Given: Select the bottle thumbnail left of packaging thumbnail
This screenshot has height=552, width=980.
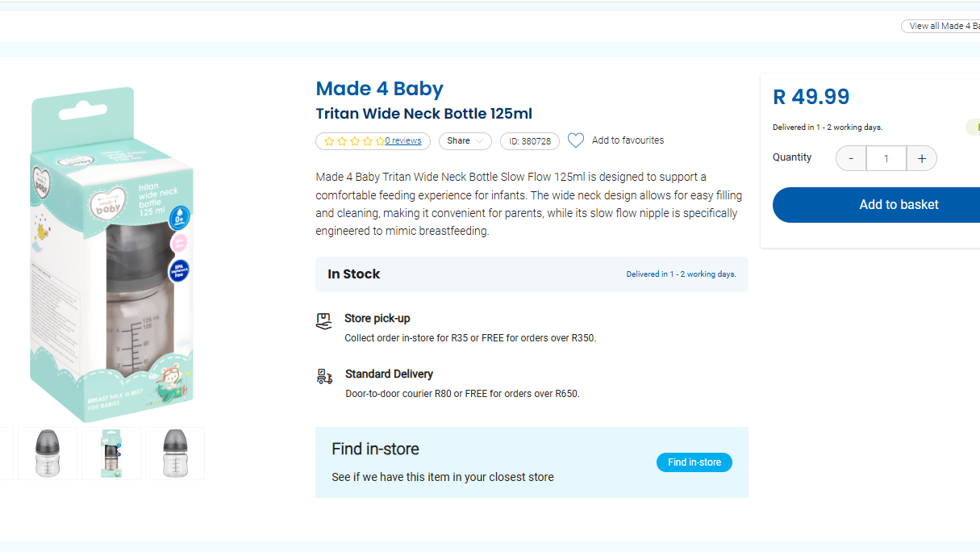Looking at the screenshot, I should click(48, 454).
